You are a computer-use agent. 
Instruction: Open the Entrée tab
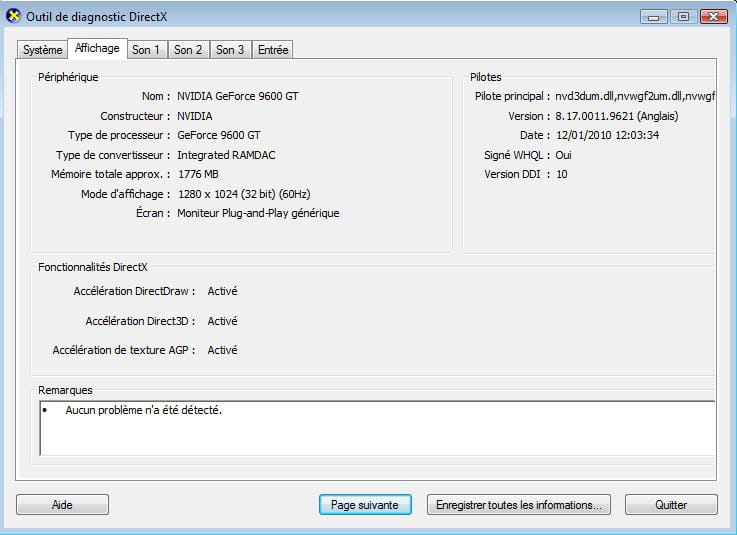273,50
